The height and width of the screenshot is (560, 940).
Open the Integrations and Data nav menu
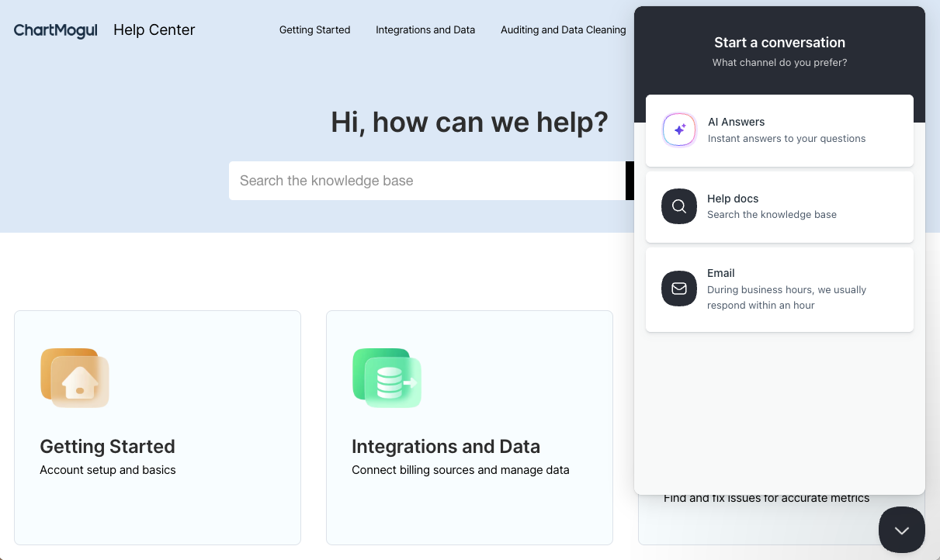point(425,30)
